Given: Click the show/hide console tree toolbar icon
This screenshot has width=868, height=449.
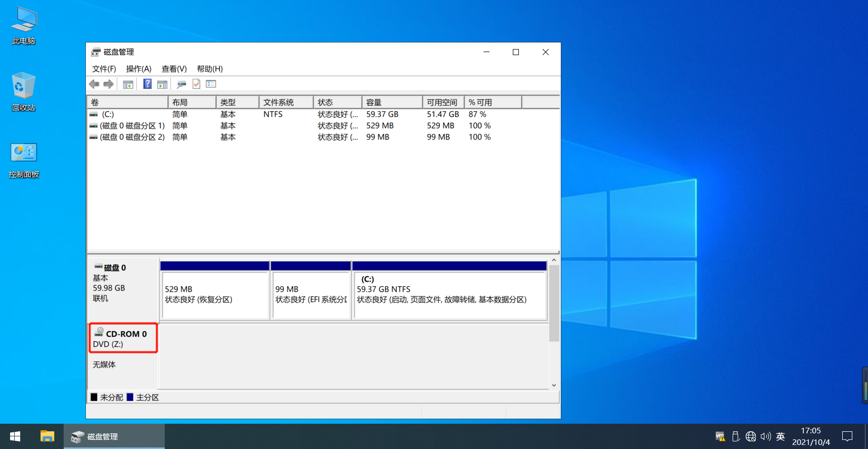Looking at the screenshot, I should 128,84.
